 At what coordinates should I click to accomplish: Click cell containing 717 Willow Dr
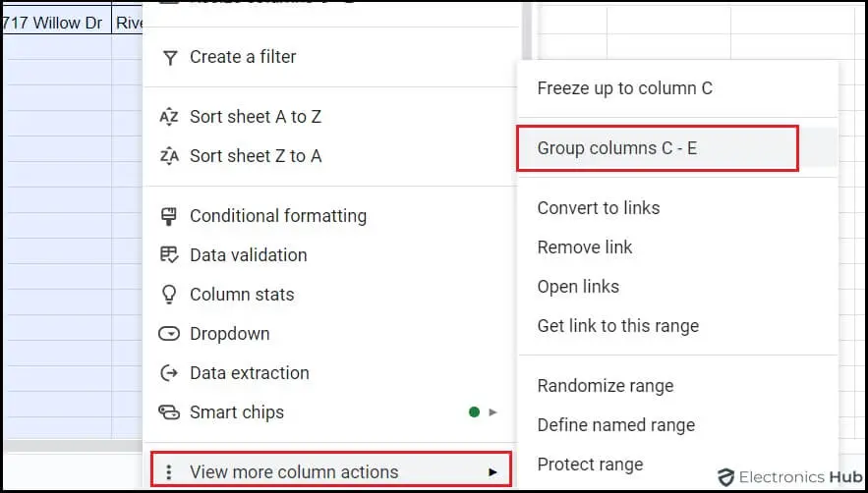(x=55, y=23)
